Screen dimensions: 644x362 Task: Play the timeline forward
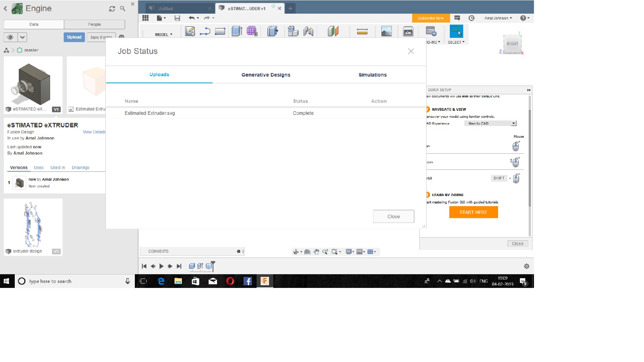pos(161,266)
